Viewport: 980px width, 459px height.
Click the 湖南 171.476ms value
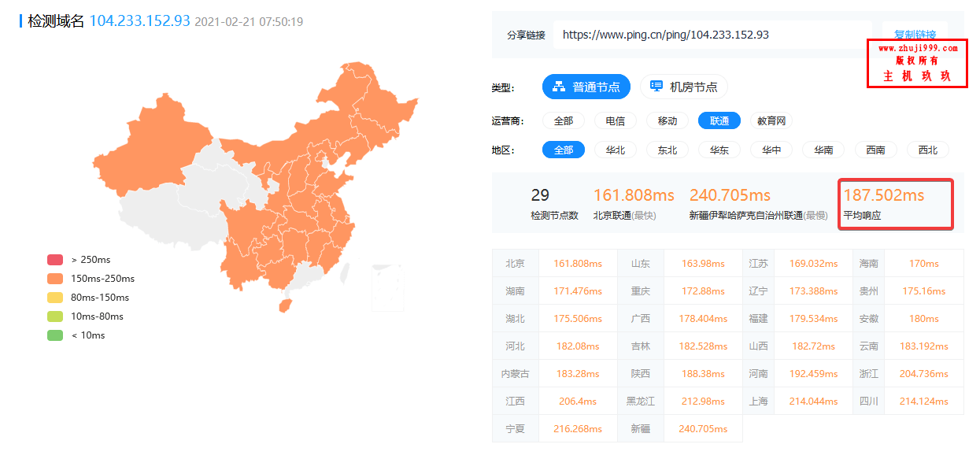pos(577,291)
